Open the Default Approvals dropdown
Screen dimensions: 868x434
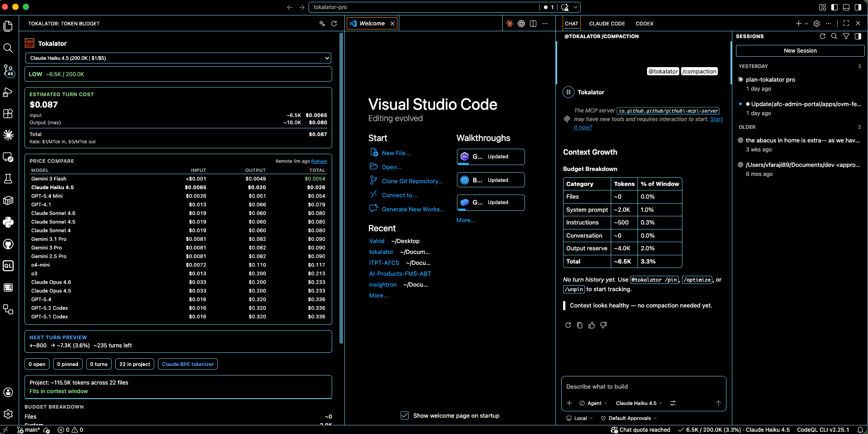629,418
